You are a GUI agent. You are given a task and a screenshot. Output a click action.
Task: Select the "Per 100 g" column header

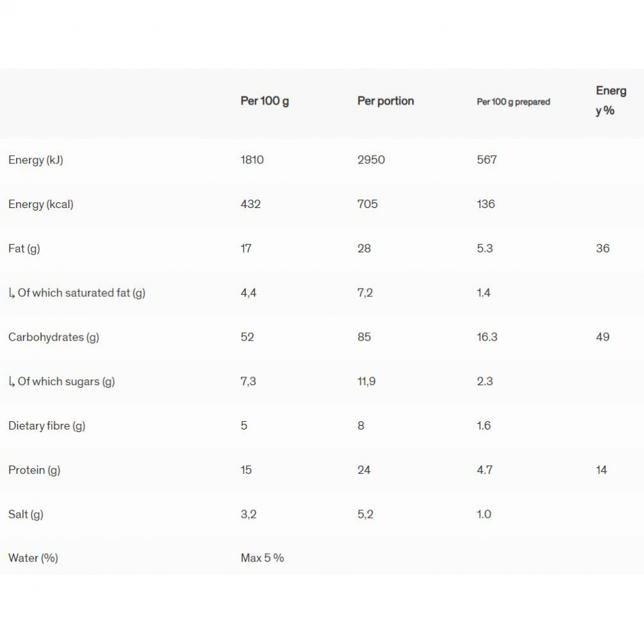[265, 101]
